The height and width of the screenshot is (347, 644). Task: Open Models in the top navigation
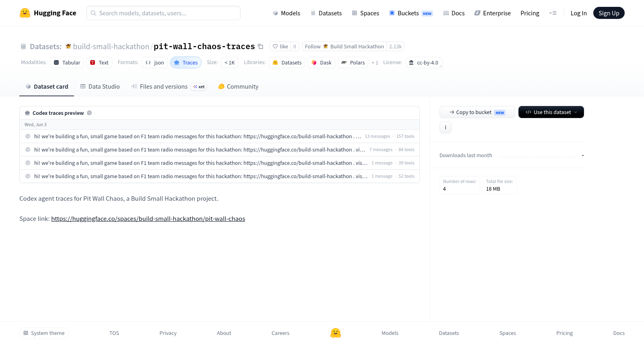pyautogui.click(x=286, y=13)
